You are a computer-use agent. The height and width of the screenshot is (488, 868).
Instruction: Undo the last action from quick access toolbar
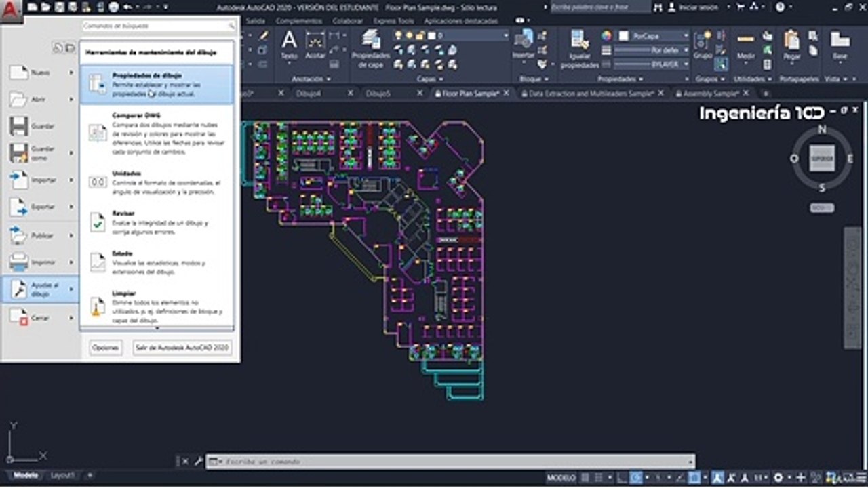tap(127, 7)
